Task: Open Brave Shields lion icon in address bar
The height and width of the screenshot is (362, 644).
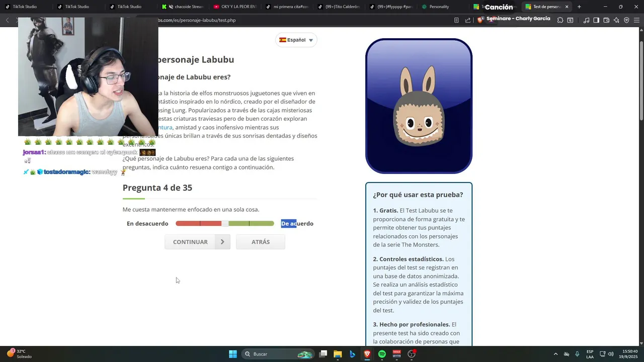Action: coord(480,20)
